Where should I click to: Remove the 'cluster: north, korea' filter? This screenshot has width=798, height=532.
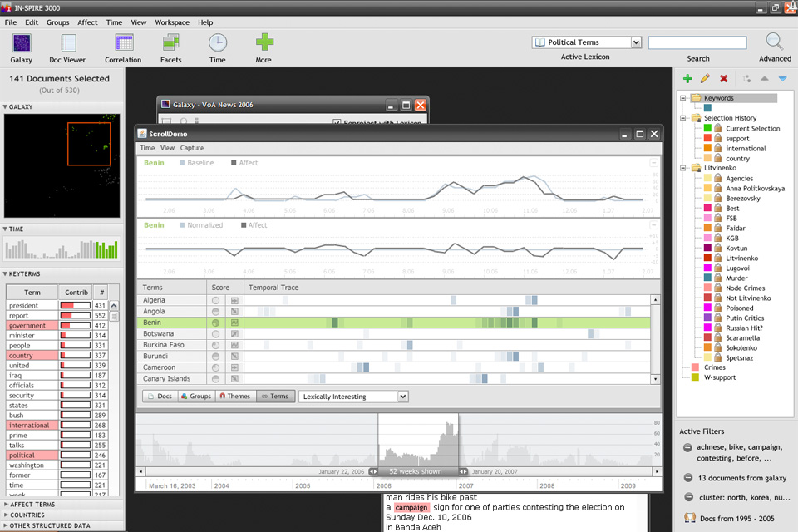pyautogui.click(x=687, y=497)
